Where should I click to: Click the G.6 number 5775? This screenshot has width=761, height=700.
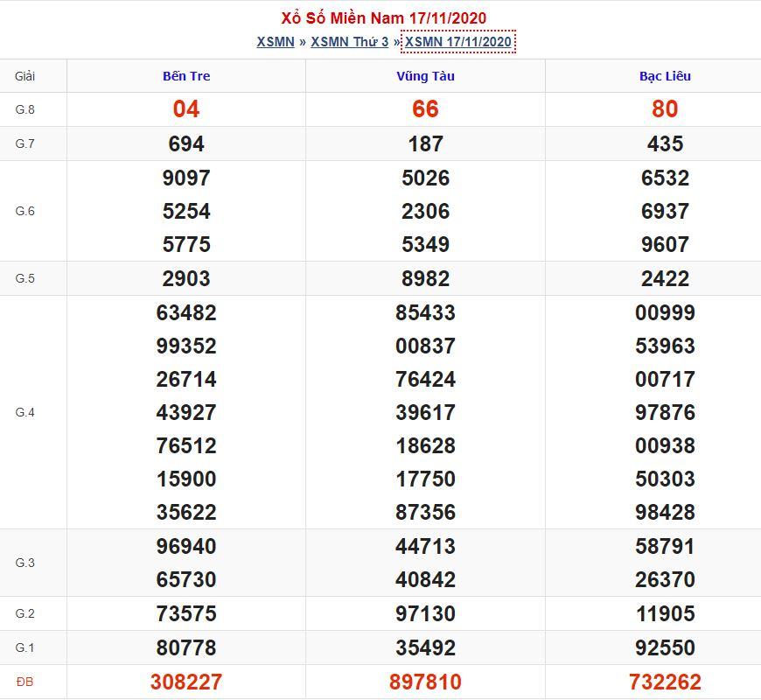186,245
